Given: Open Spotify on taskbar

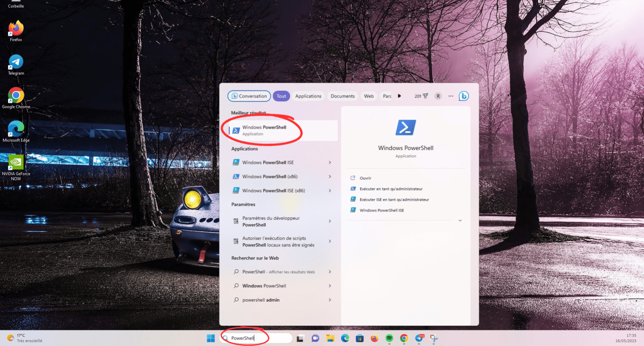Looking at the screenshot, I should [x=389, y=338].
